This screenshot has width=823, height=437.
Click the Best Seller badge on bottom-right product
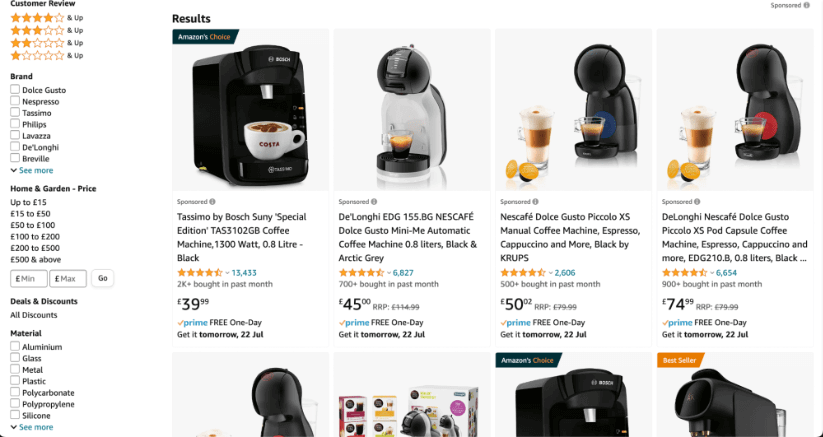(x=680, y=360)
